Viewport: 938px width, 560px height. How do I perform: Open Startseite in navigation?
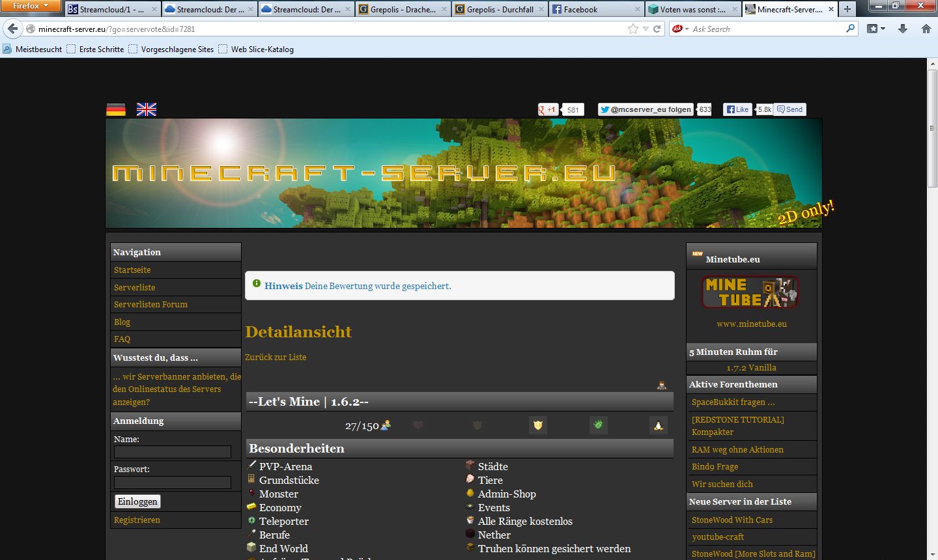click(132, 270)
